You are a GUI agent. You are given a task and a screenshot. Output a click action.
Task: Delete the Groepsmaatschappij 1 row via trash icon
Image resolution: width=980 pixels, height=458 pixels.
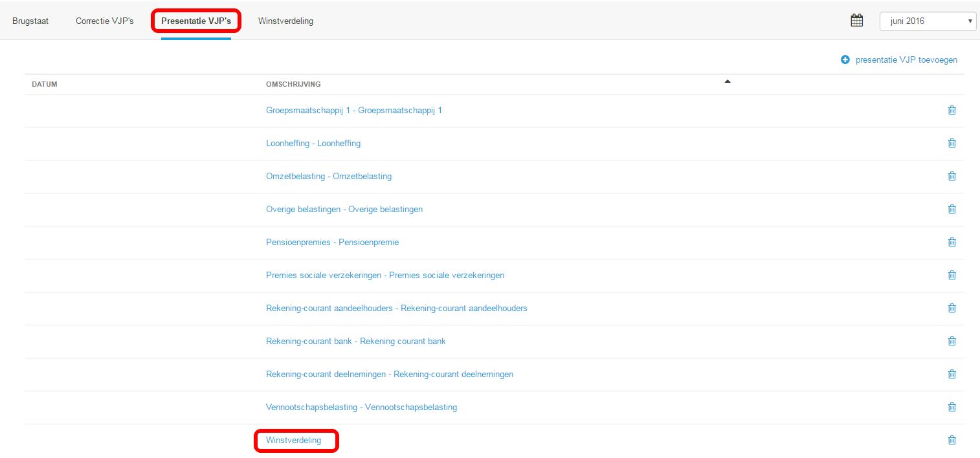tap(952, 110)
